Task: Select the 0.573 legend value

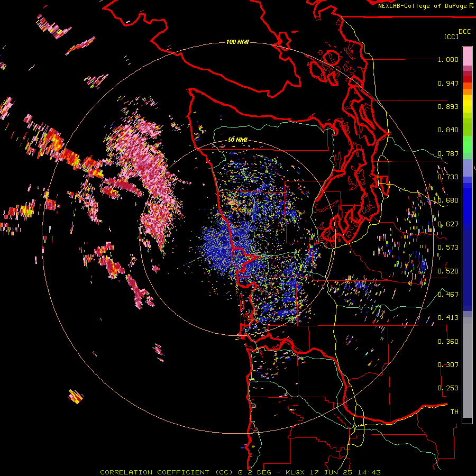Action: tap(448, 248)
